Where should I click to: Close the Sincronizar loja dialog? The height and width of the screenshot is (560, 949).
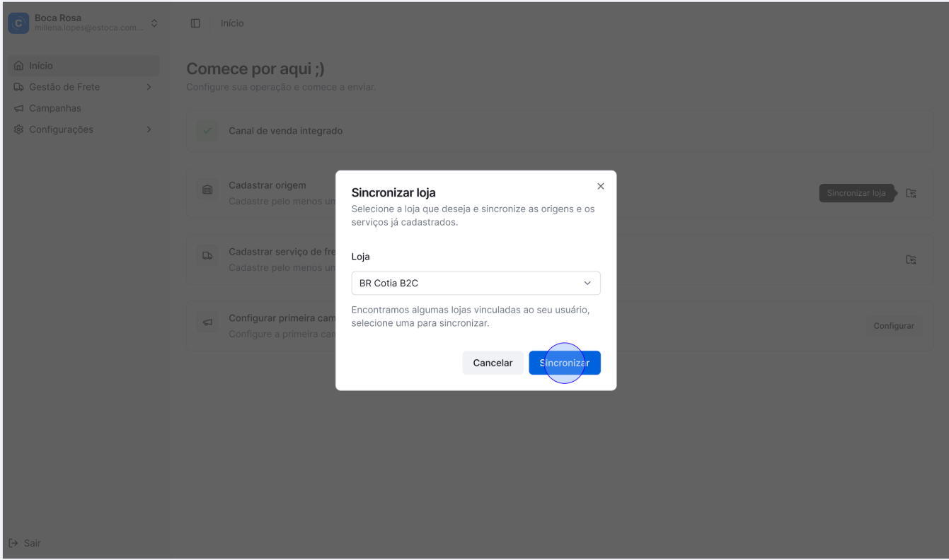pos(601,186)
